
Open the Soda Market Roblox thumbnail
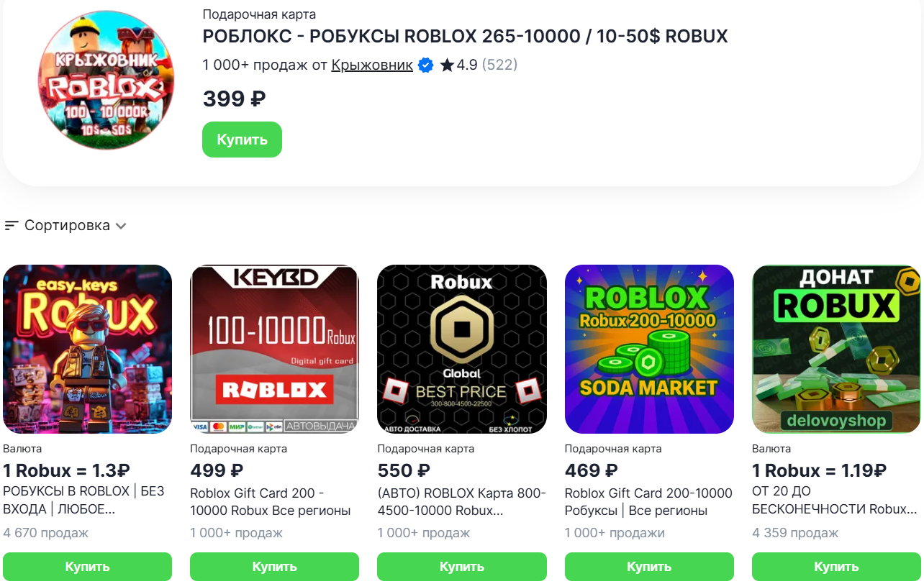(649, 349)
